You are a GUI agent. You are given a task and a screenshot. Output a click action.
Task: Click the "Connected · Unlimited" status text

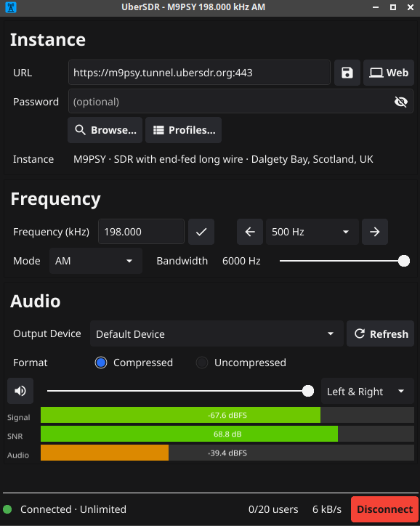73,509
